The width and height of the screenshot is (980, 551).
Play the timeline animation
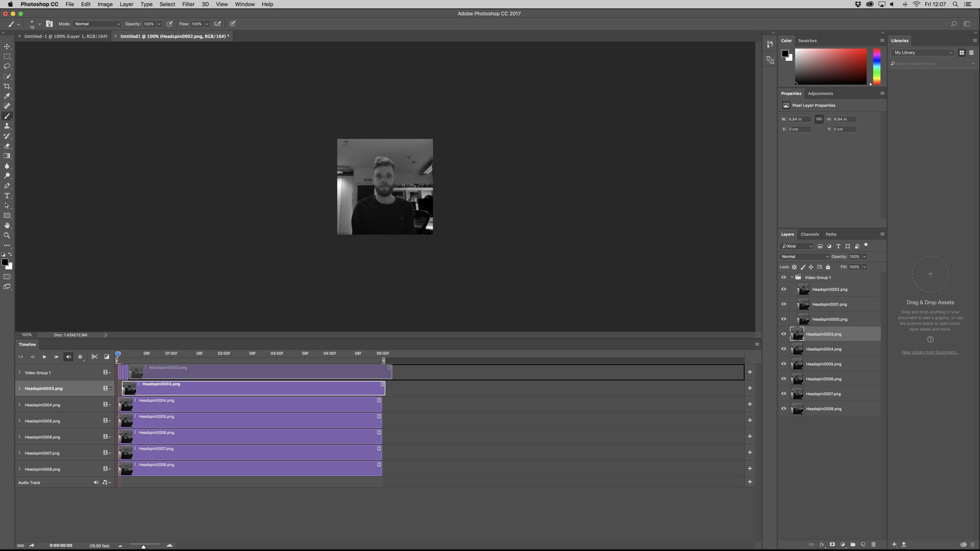point(44,357)
